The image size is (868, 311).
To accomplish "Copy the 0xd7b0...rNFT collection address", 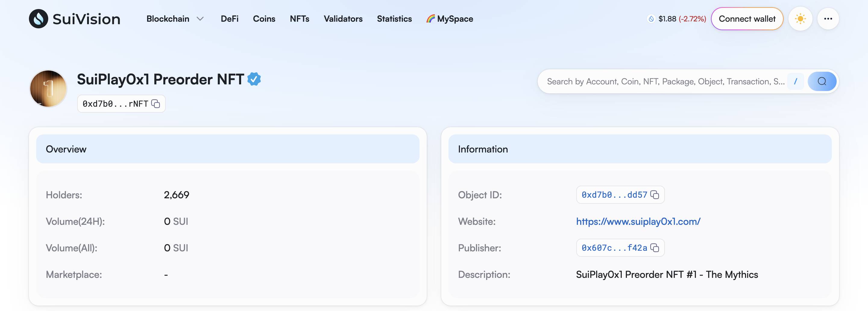I will pos(156,104).
